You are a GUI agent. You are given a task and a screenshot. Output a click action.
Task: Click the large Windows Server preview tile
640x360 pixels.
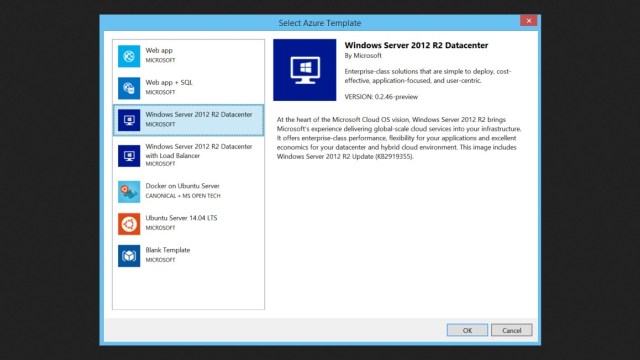pos(305,70)
